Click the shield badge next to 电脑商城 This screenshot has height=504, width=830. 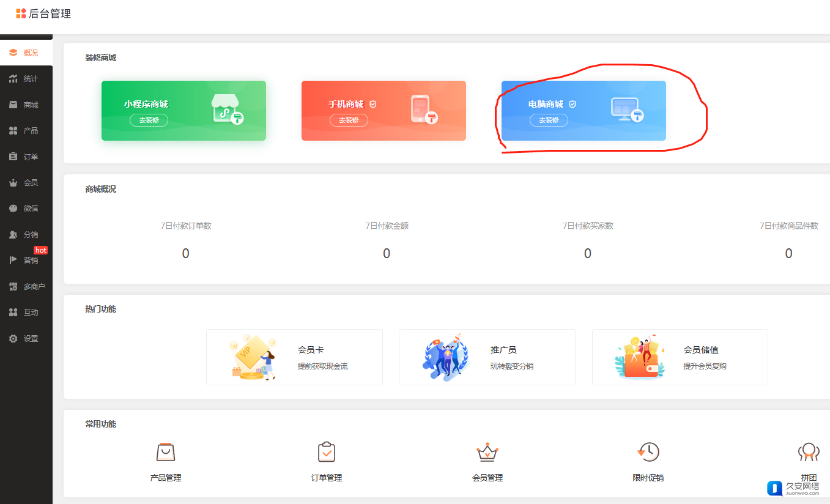click(x=572, y=104)
